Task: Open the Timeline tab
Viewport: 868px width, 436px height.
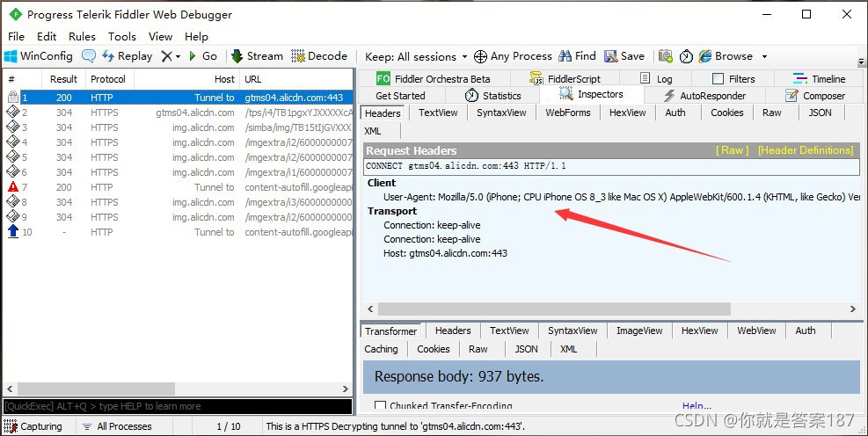Action: 820,78
